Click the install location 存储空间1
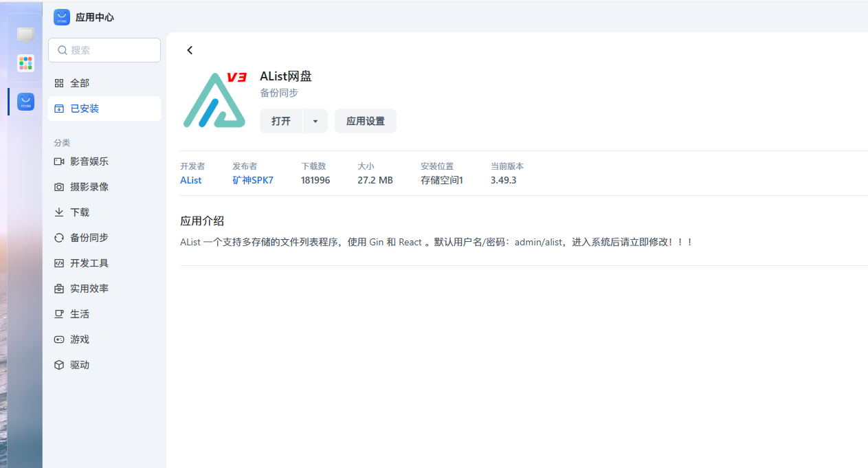Screen dimensions: 868x468 (442, 180)
